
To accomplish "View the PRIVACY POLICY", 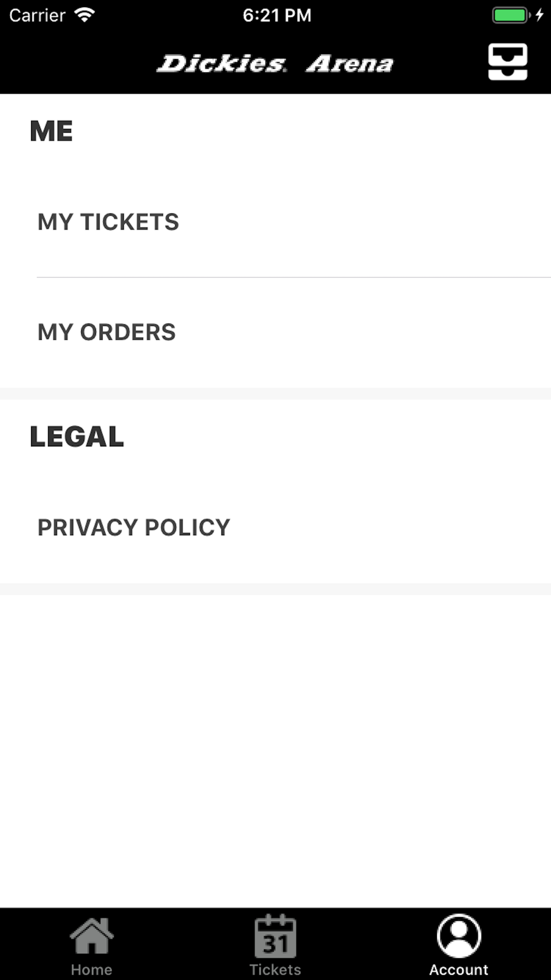I will 133,527.
